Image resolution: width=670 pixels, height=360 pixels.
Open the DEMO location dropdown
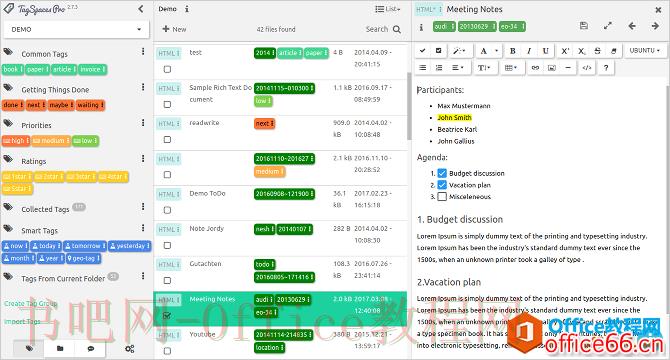76,29
